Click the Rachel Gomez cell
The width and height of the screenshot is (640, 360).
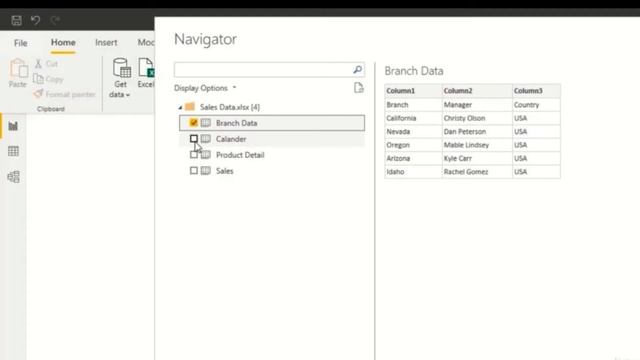477,172
